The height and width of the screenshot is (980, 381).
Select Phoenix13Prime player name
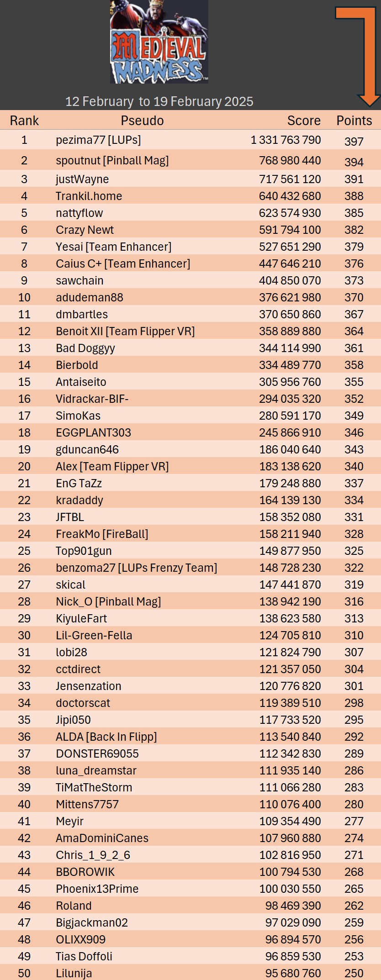(x=97, y=889)
